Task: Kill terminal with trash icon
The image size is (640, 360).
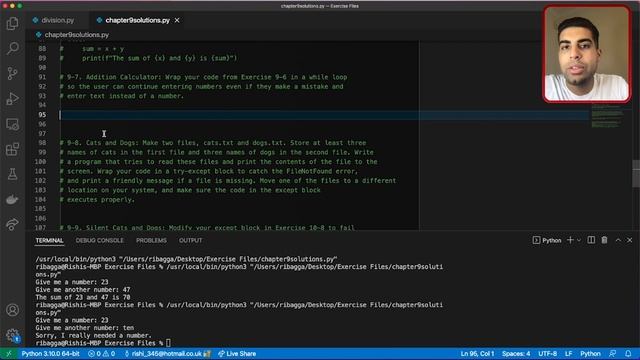Action: coord(604,240)
